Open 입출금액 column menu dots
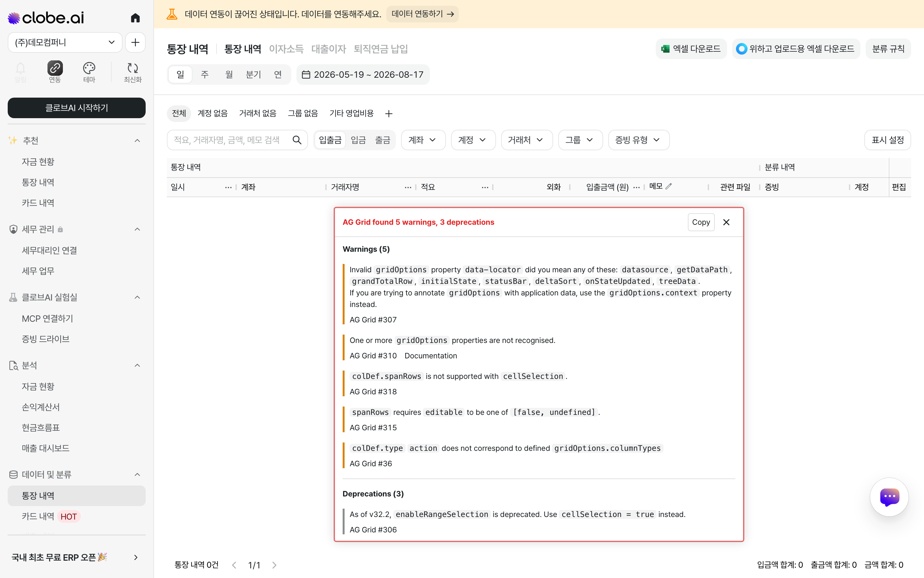The width and height of the screenshot is (924, 578). 636,187
